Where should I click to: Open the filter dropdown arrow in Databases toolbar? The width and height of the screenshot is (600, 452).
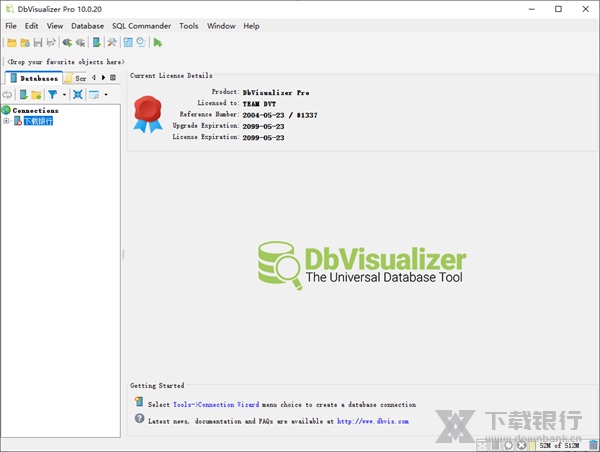(64, 95)
